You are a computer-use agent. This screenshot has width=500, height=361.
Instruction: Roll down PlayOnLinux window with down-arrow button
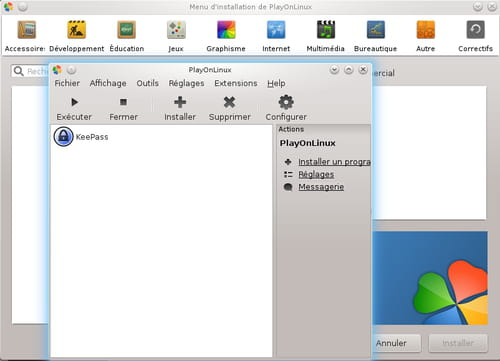click(x=334, y=70)
